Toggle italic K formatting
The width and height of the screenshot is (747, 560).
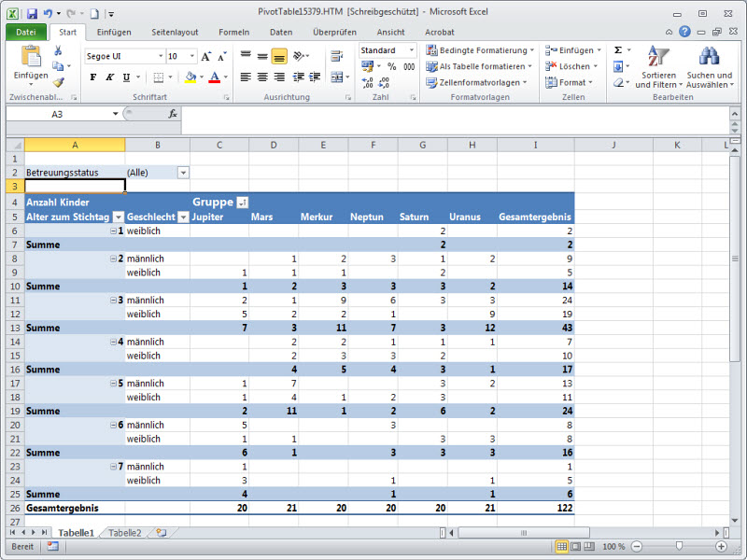[109, 77]
